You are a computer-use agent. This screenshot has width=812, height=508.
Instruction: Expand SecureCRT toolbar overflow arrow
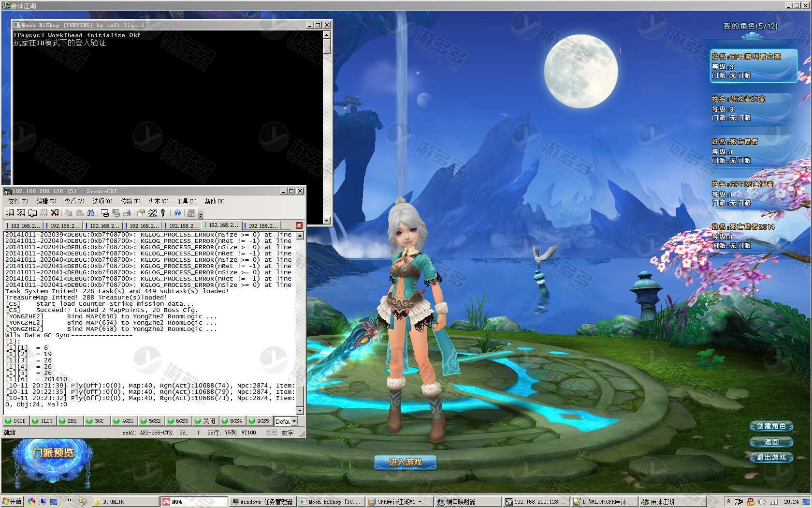click(x=201, y=214)
